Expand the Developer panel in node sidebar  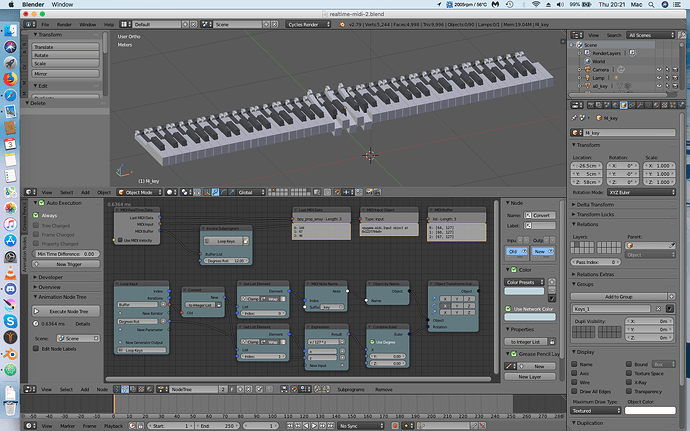[50, 277]
